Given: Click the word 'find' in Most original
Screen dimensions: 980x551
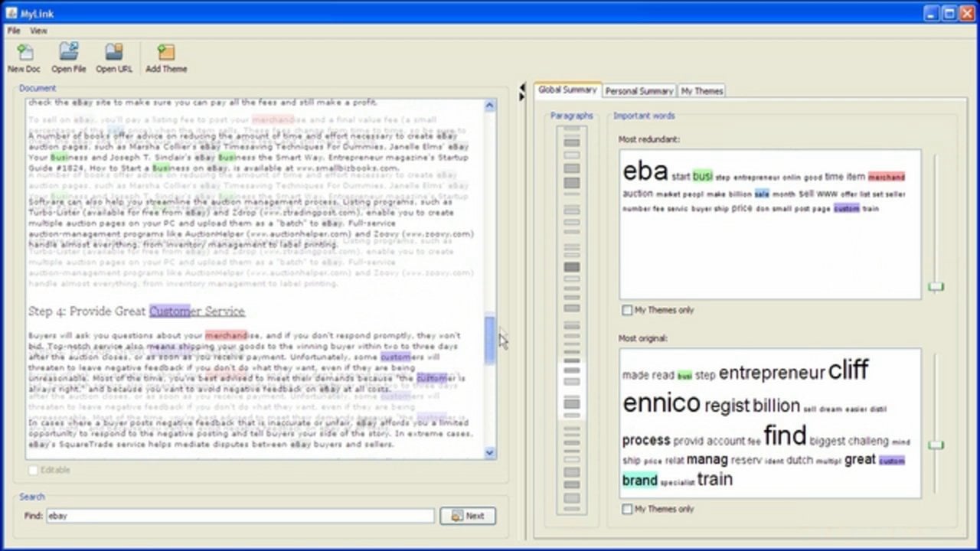Looking at the screenshot, I should (x=785, y=435).
